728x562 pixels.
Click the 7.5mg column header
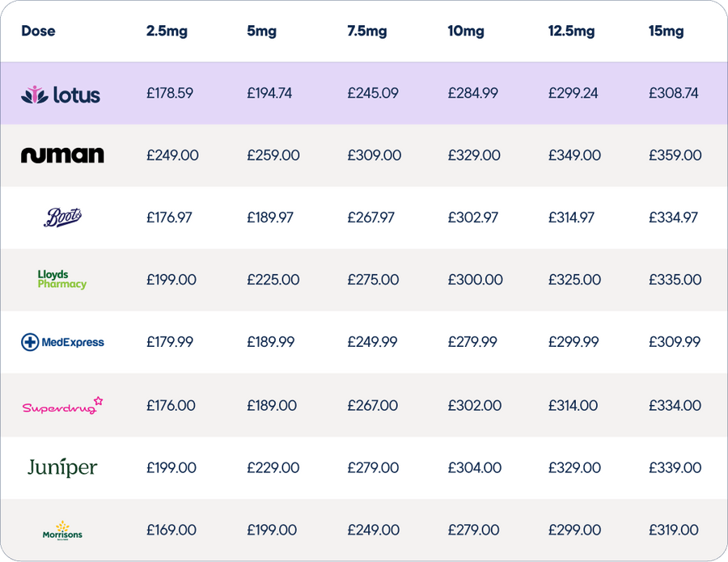(x=366, y=32)
